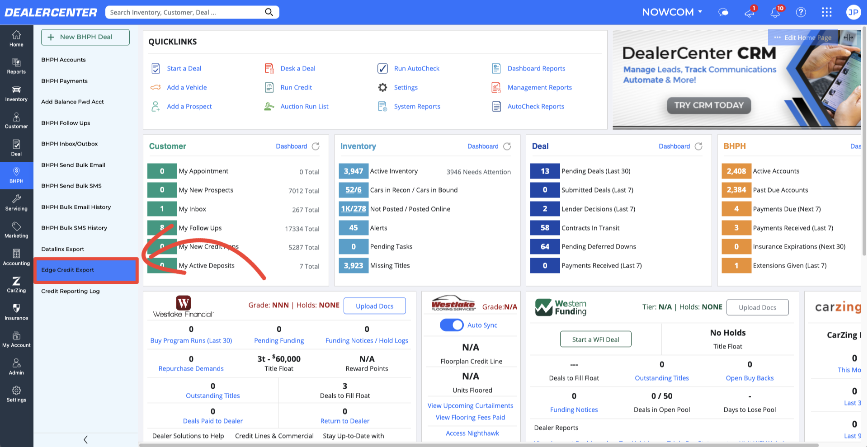868x447 pixels.
Task: Click the Start a WFI Deal button
Action: pyautogui.click(x=595, y=339)
